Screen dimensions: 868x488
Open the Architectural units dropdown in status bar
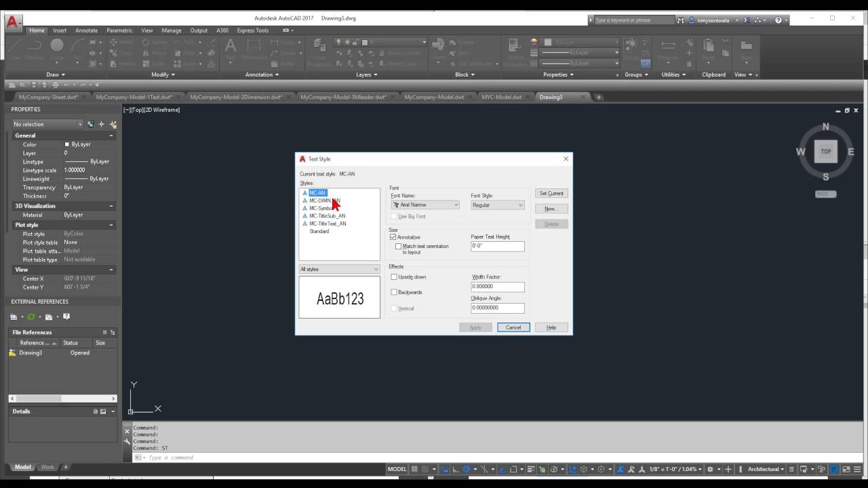click(766, 469)
